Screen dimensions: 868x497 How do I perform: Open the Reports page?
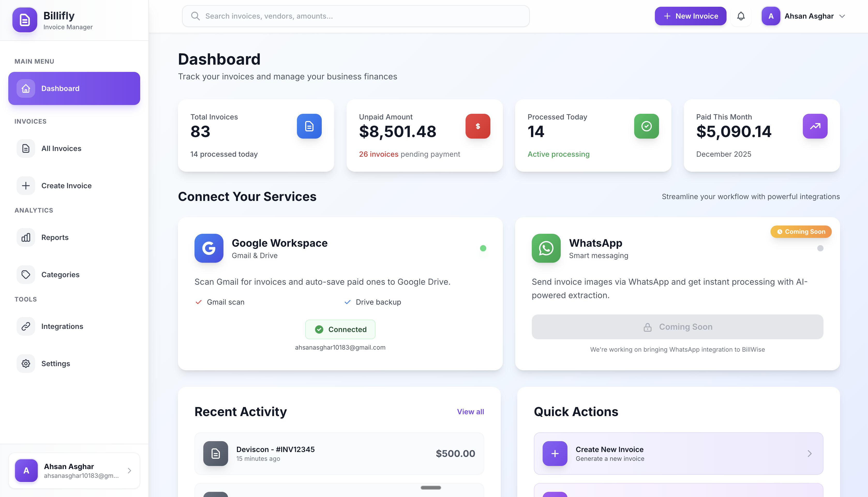point(74,237)
